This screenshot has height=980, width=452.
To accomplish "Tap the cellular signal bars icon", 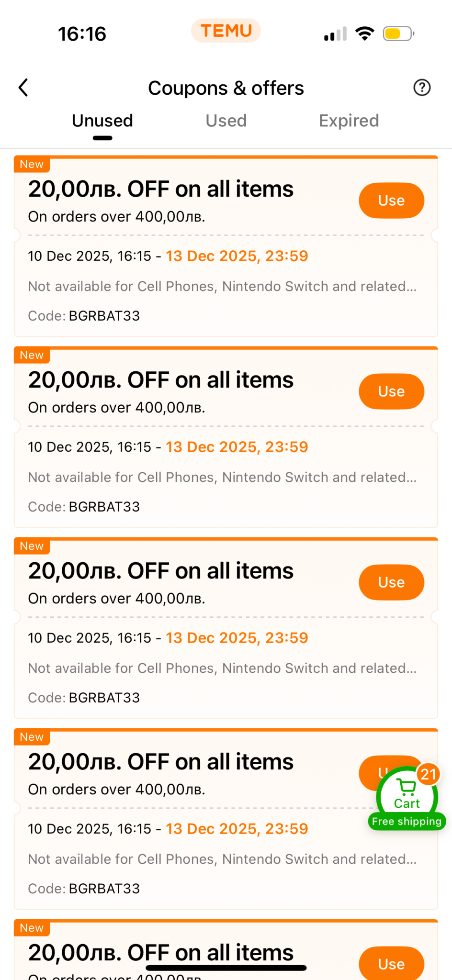I will (x=335, y=34).
